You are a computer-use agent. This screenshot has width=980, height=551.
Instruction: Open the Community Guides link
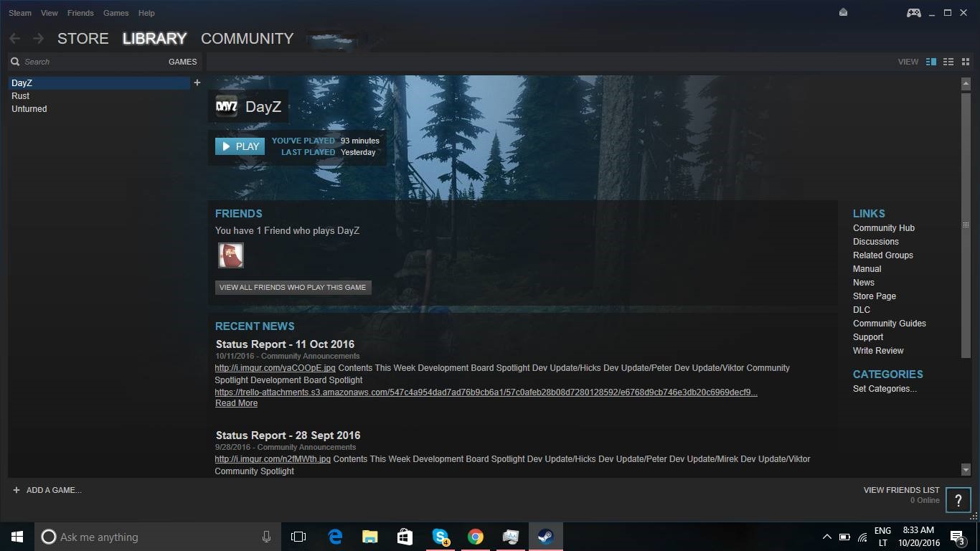[x=890, y=324]
